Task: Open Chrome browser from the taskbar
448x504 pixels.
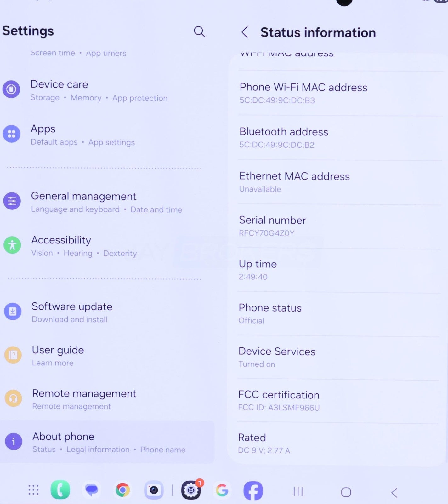Action: [x=122, y=490]
